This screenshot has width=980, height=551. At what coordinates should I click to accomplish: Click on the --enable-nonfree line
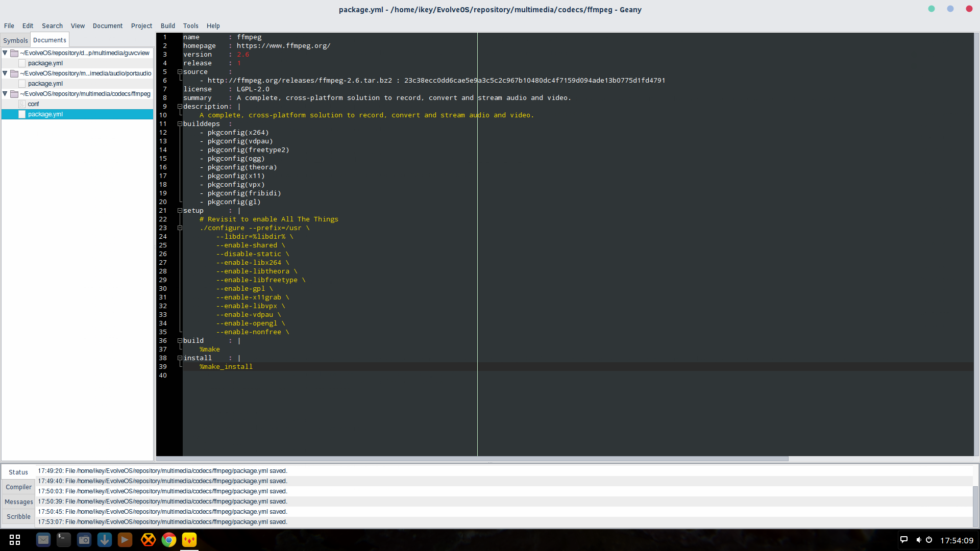point(253,332)
